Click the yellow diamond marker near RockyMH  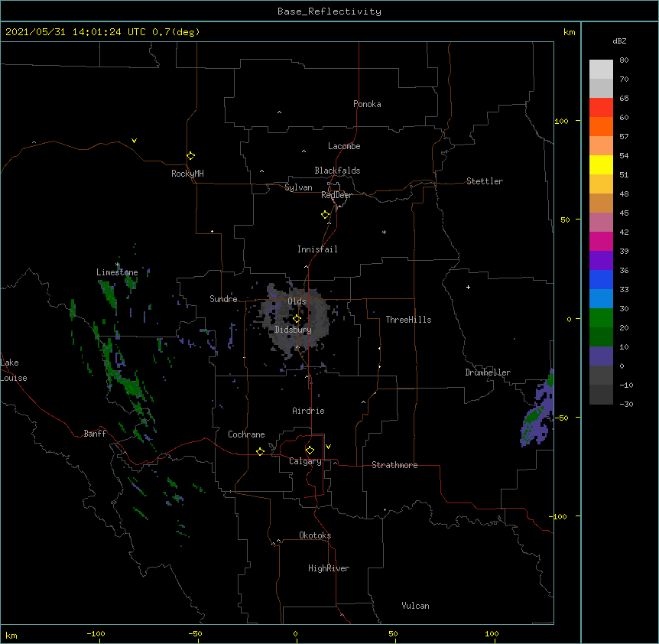point(190,156)
